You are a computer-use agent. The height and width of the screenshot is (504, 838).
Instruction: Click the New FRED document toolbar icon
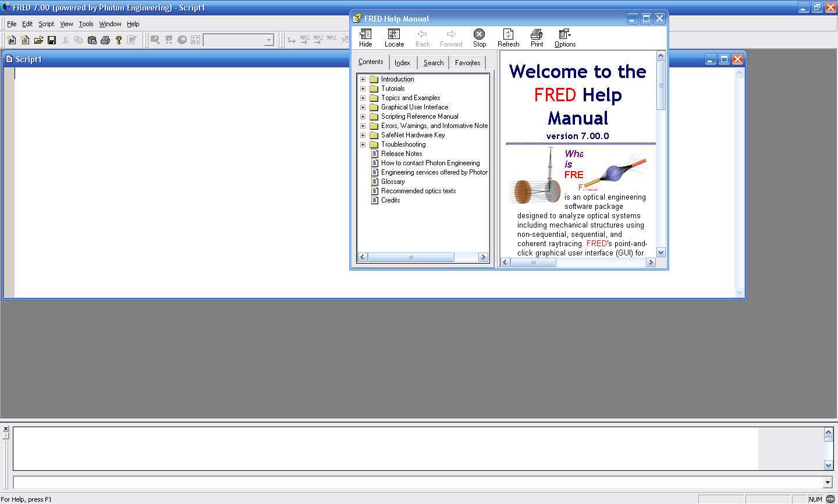pos(12,40)
